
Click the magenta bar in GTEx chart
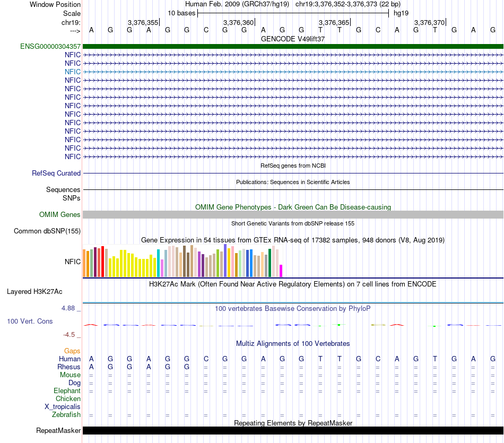tap(281, 271)
